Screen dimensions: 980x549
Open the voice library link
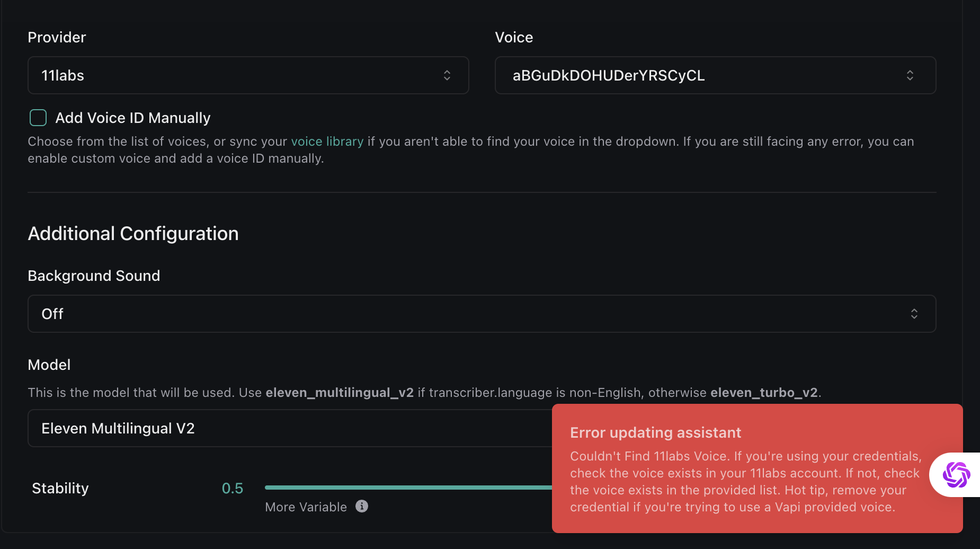click(x=327, y=141)
